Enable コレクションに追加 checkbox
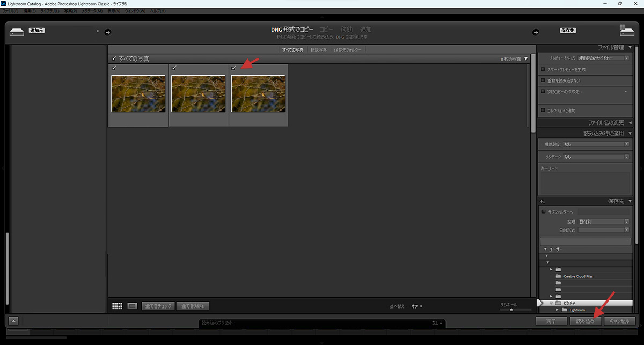This screenshot has height=345, width=644. tap(543, 110)
